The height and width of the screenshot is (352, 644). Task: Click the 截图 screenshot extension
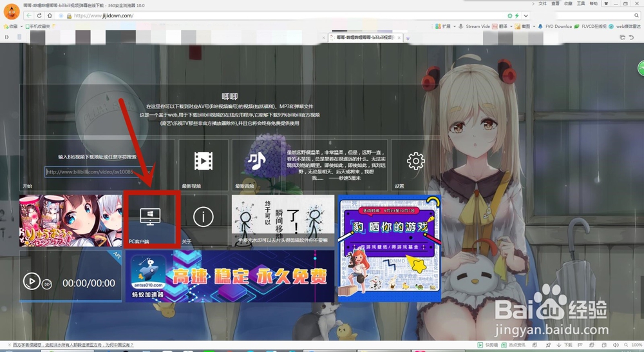coord(522,26)
